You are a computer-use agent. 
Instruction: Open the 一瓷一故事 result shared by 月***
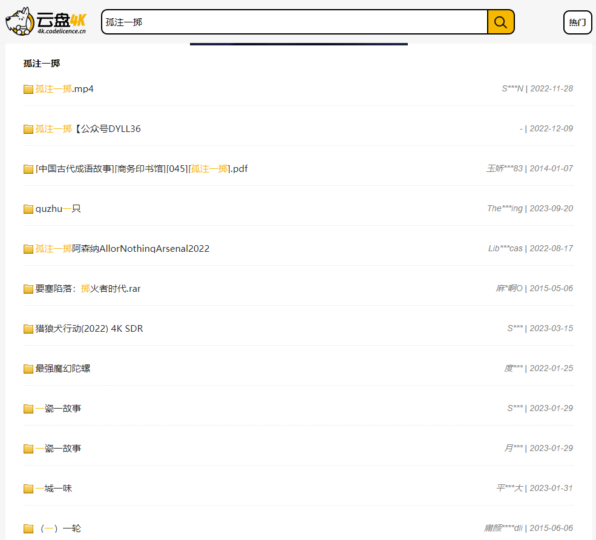click(x=58, y=448)
